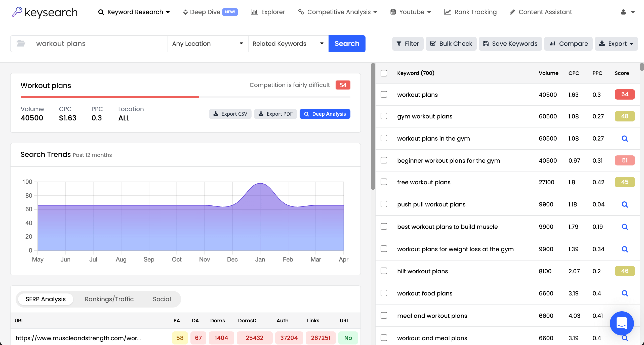Open the magnifier analysis icon for push pull workout plans
The width and height of the screenshot is (644, 345).
click(x=625, y=204)
